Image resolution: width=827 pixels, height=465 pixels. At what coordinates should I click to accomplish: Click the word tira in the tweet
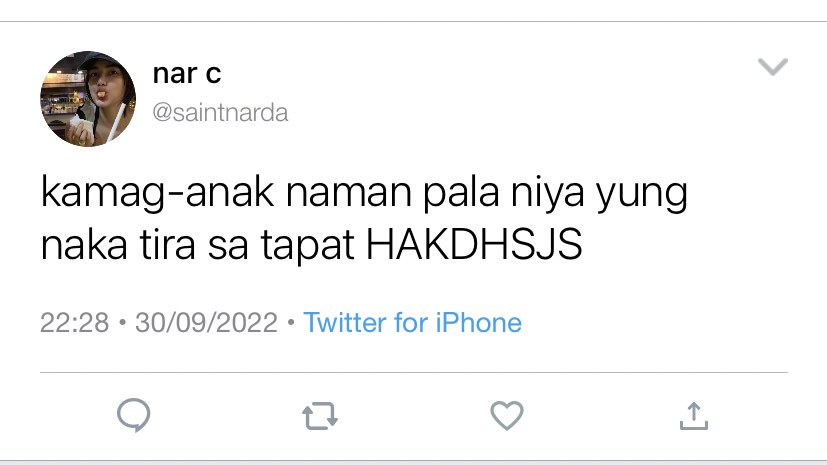pyautogui.click(x=167, y=245)
